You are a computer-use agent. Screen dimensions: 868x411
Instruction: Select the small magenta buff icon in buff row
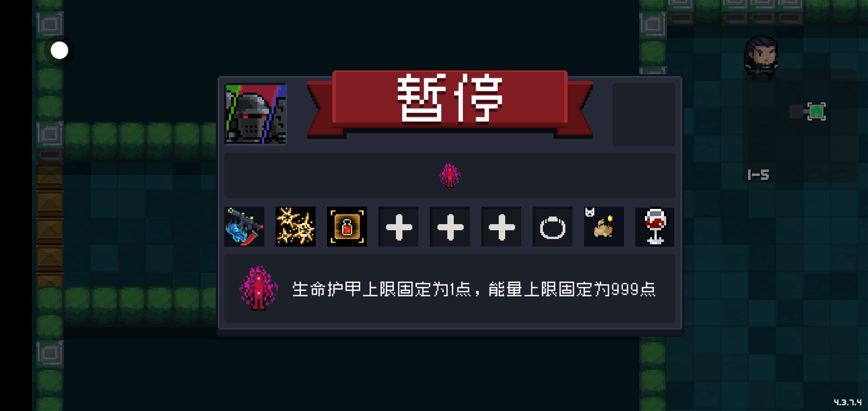pyautogui.click(x=450, y=175)
